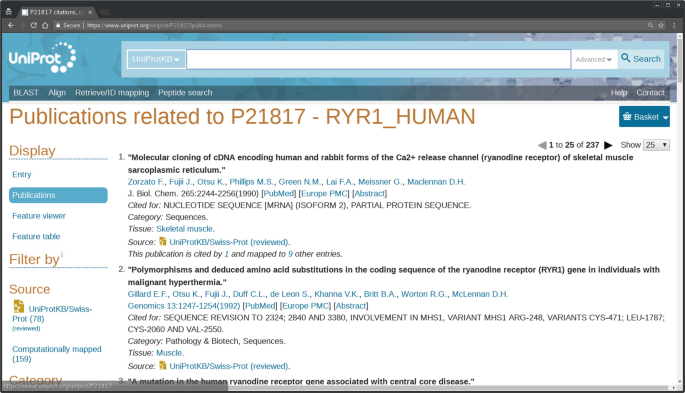This screenshot has width=685, height=393.
Task: Click the zoom magnifier in address bar
Action: tap(650, 25)
